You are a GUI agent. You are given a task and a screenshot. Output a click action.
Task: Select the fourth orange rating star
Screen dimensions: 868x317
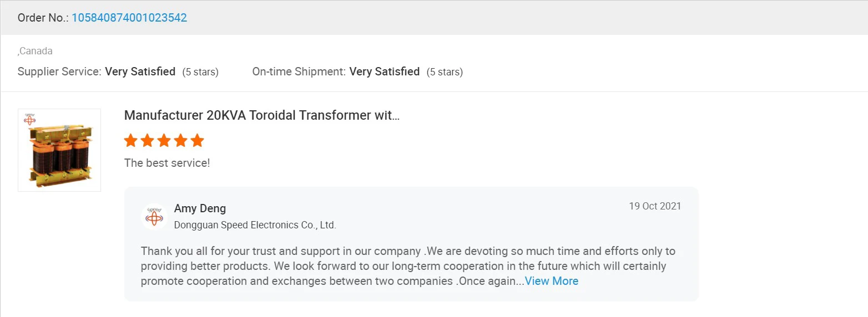[181, 140]
